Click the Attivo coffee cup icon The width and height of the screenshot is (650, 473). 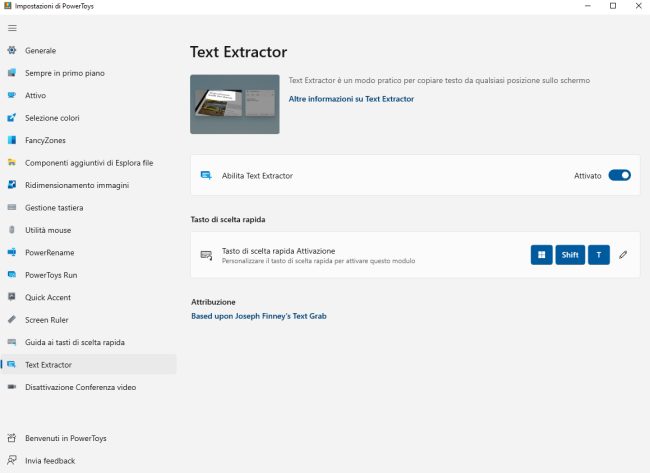point(12,95)
